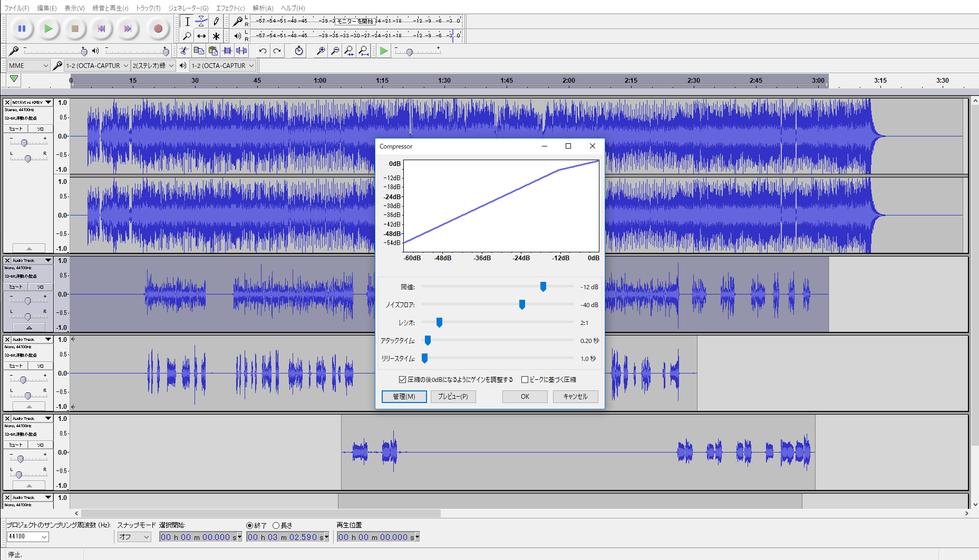The image size is (979, 560).
Task: Click the Undo arrow icon
Action: point(263,51)
